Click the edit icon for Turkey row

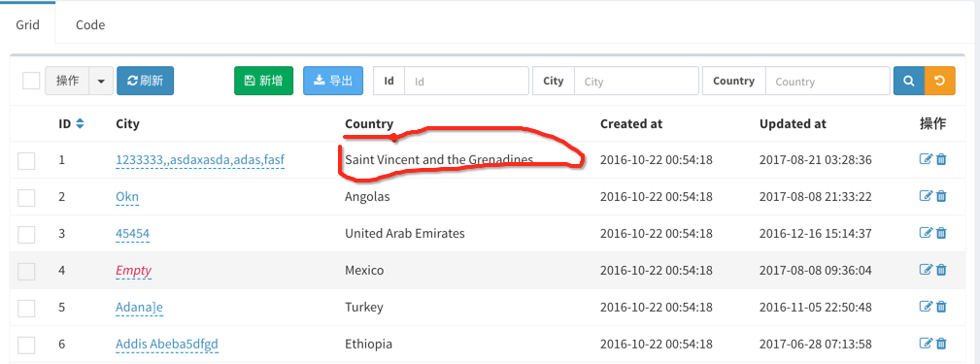926,307
